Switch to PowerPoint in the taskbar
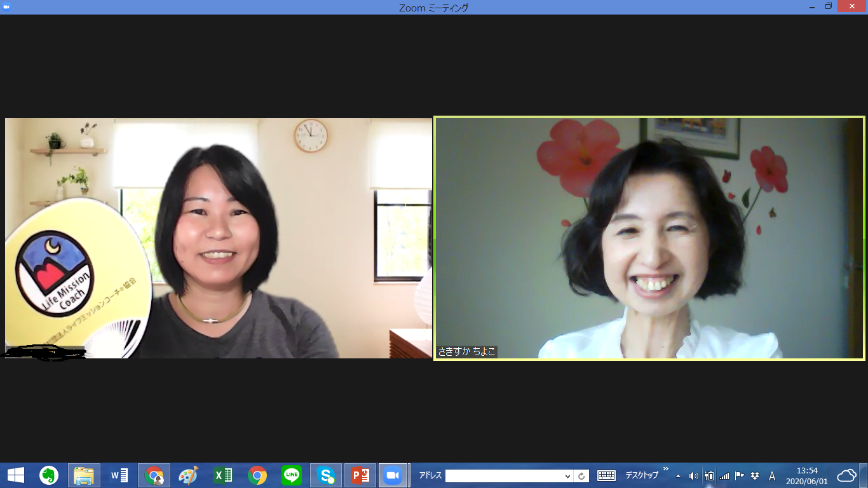Image resolution: width=868 pixels, height=488 pixels. [360, 475]
